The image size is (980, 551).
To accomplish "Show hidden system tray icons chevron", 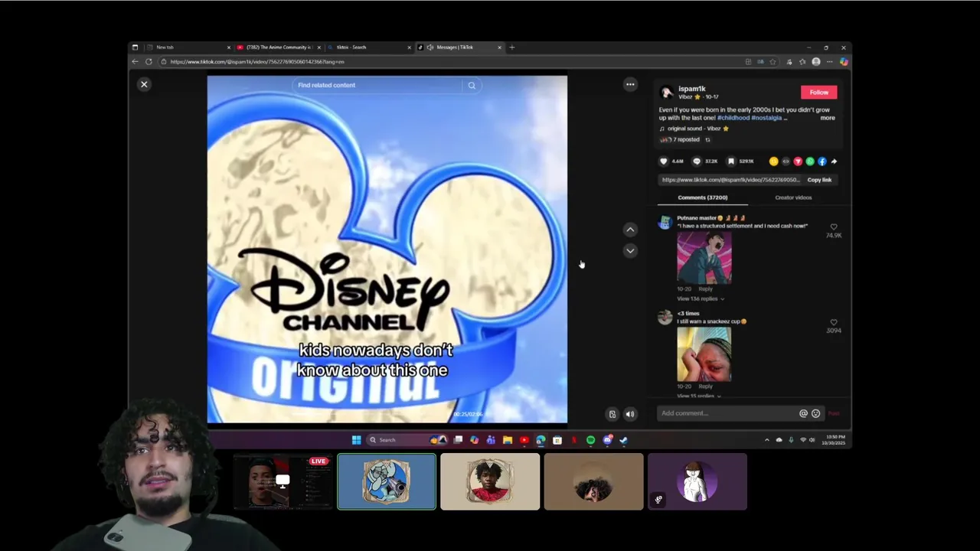I will coord(767,440).
